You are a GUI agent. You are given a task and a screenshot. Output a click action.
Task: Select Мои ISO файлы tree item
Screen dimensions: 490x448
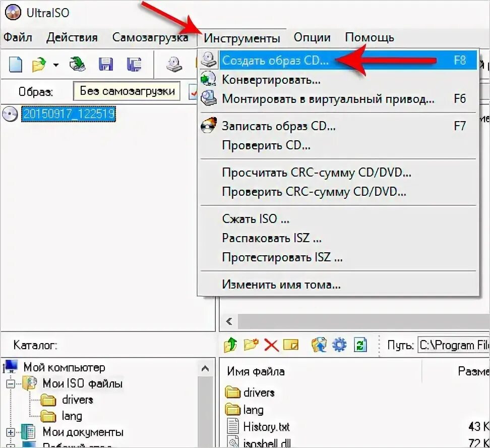click(83, 383)
